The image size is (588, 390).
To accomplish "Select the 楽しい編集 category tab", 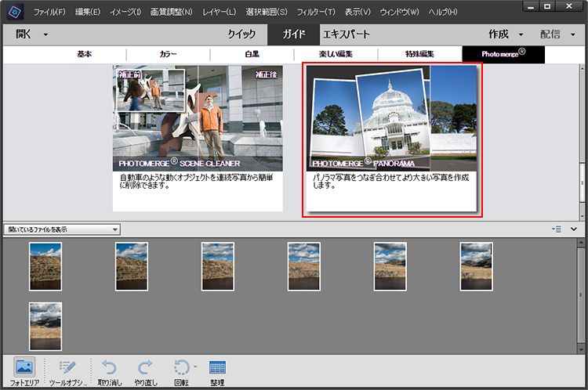I will click(336, 54).
